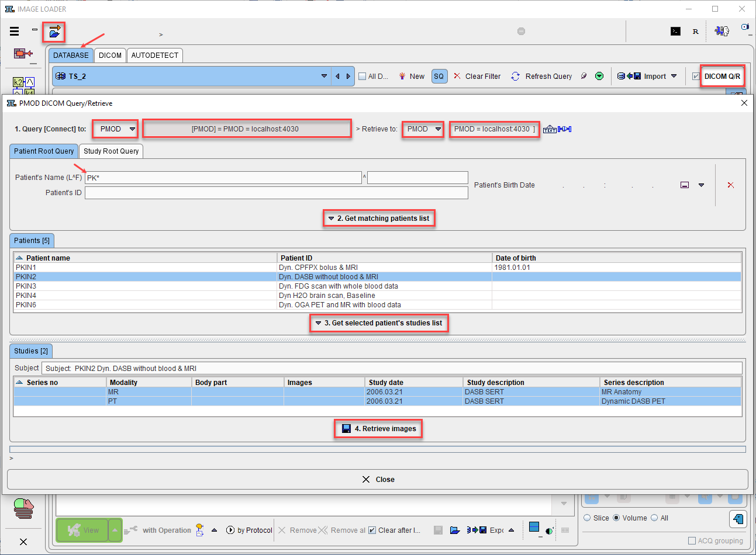756x555 pixels.
Task: Click the SQ filter toggle button
Action: [x=439, y=77]
